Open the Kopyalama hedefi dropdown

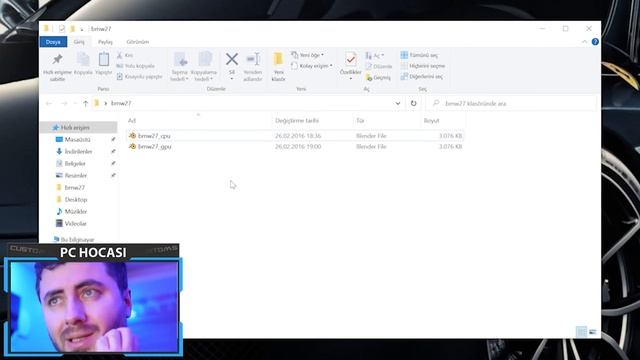coord(204,79)
